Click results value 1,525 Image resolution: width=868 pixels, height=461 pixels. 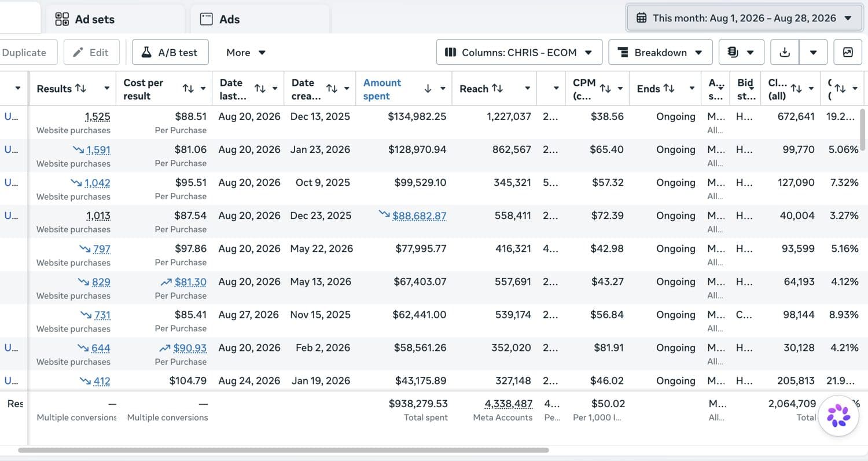coord(98,116)
